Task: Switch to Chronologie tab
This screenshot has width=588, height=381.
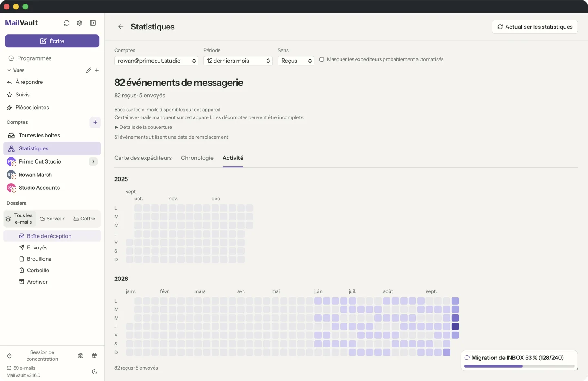Action: 197,158
